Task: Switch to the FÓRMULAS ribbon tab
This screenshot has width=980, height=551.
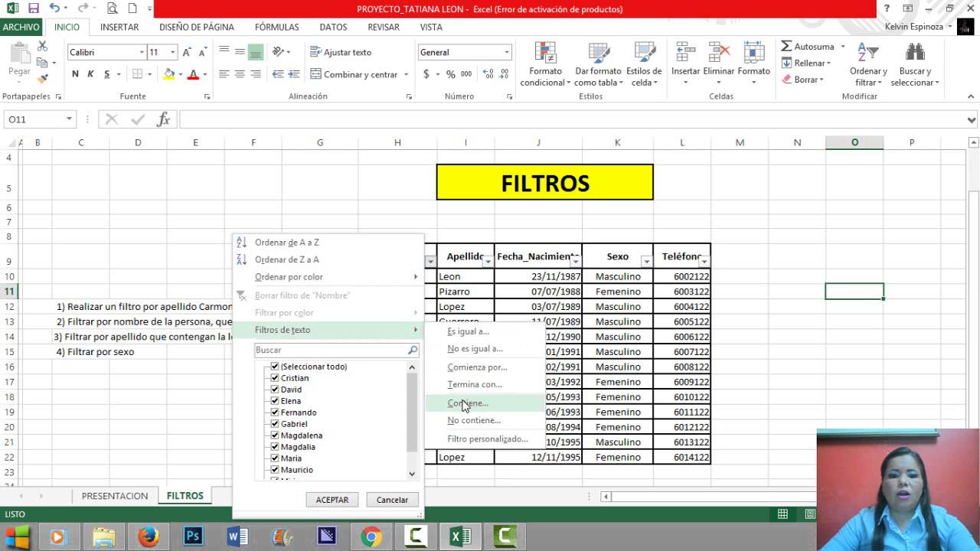Action: (277, 27)
